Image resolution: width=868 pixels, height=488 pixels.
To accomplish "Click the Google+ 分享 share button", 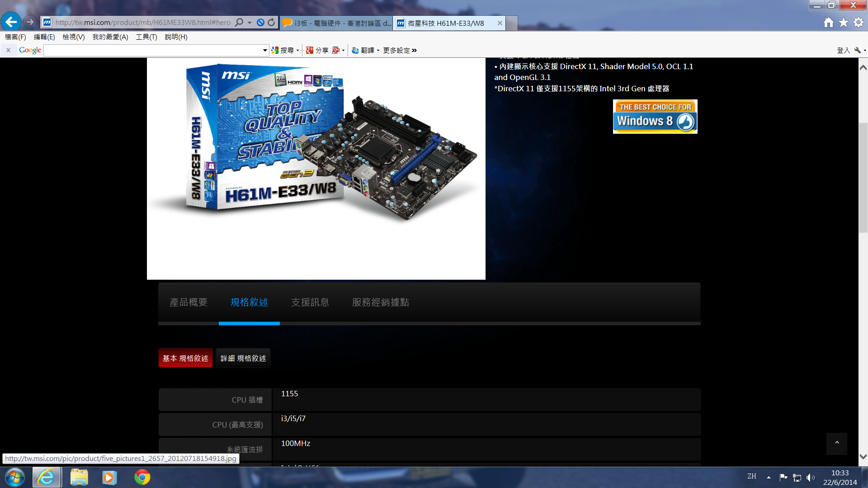I will coord(317,50).
